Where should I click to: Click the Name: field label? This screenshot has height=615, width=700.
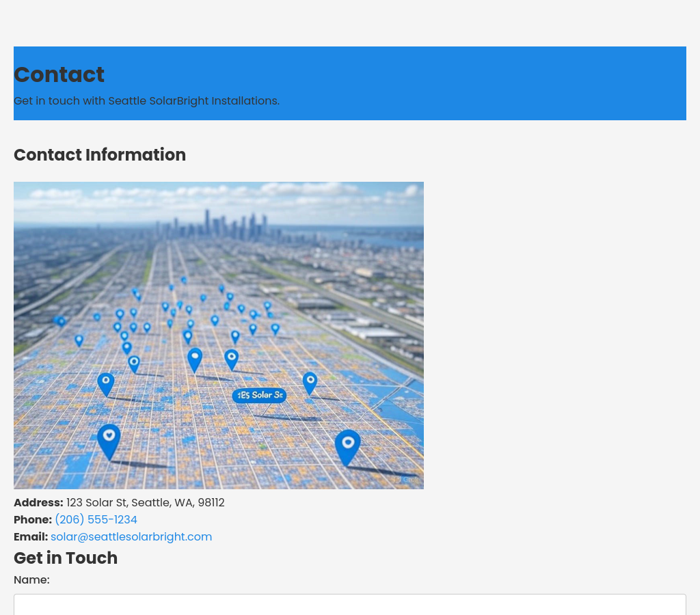[x=31, y=579]
